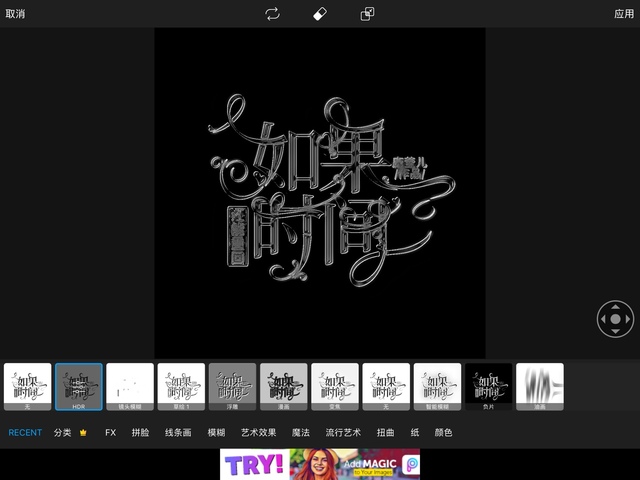
Task: Open the 艺术效果 tab
Action: [x=258, y=433]
